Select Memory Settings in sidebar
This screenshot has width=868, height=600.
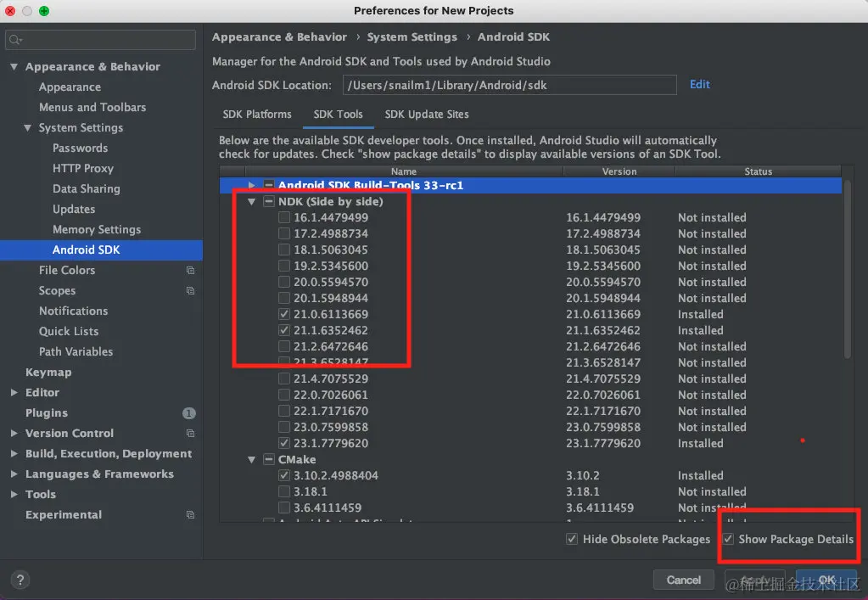pyautogui.click(x=97, y=229)
